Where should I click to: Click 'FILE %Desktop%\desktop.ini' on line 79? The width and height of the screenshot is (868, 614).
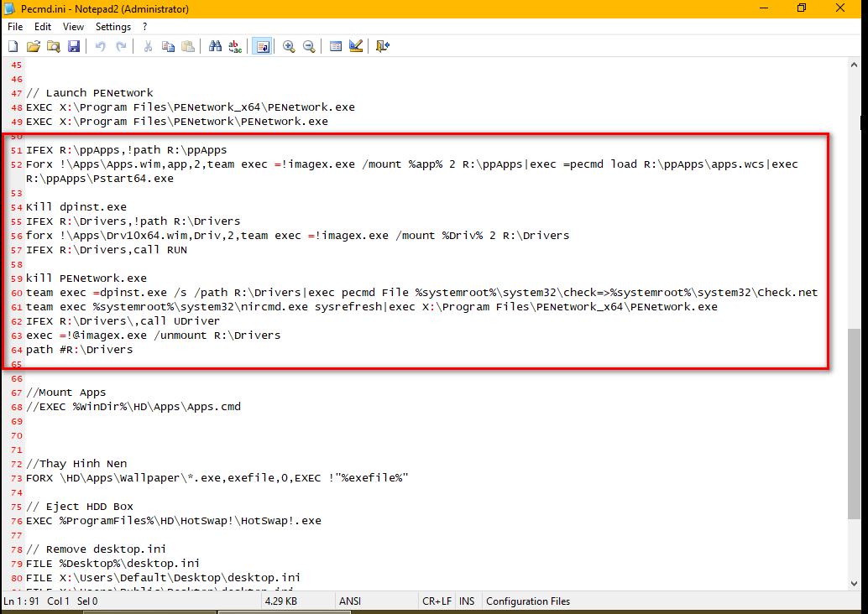(113, 563)
